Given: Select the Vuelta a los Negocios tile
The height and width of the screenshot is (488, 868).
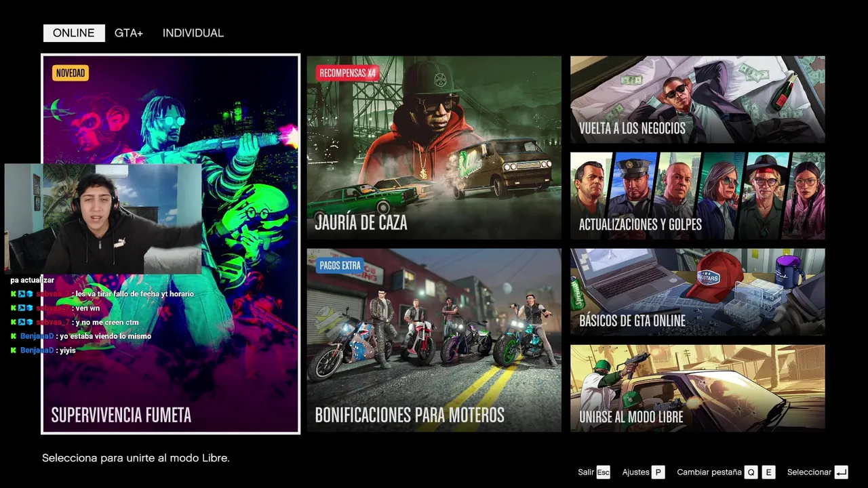Looking at the screenshot, I should (x=698, y=100).
